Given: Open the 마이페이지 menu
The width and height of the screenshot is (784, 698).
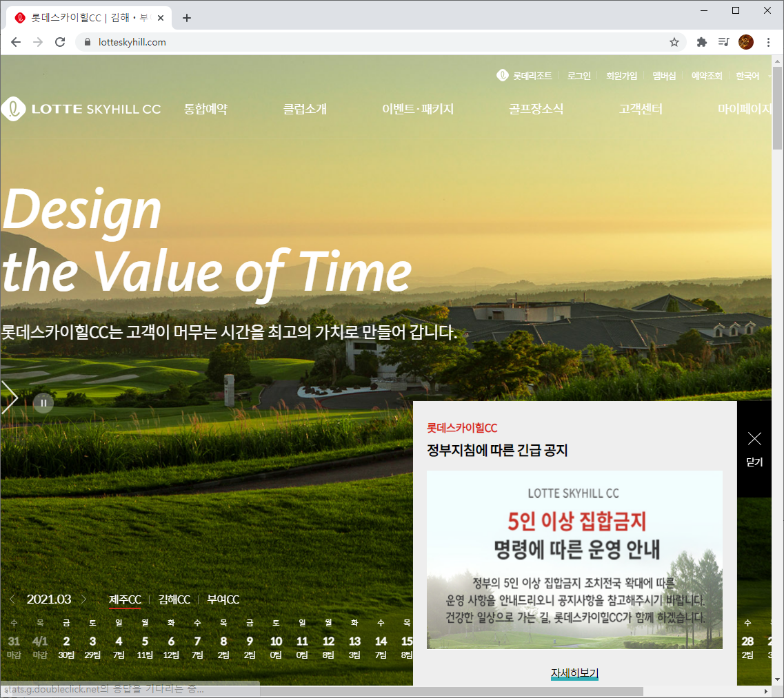Looking at the screenshot, I should (745, 109).
